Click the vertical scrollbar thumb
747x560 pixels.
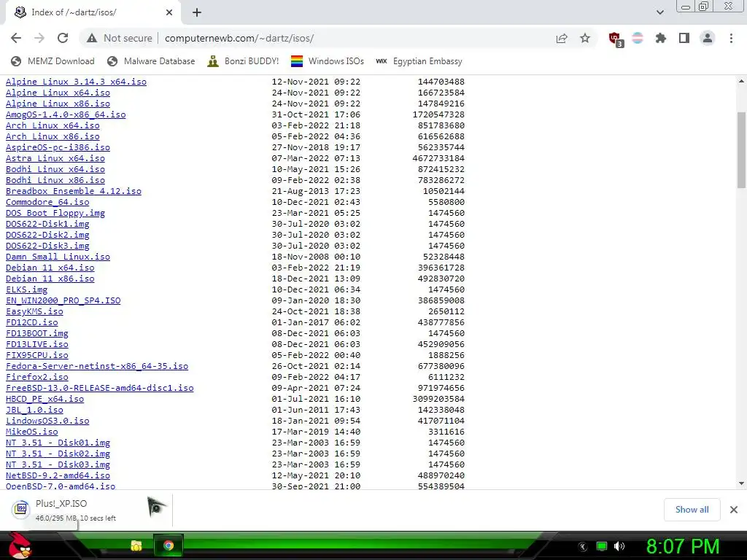point(741,150)
